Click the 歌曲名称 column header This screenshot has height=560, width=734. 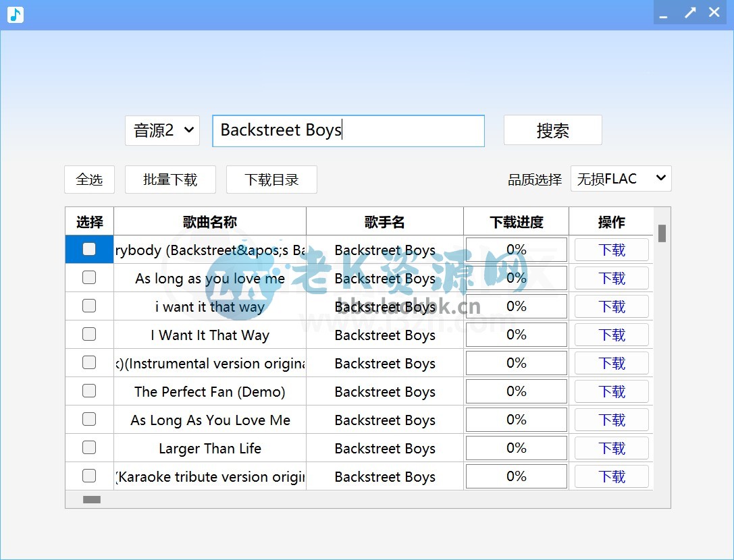210,221
